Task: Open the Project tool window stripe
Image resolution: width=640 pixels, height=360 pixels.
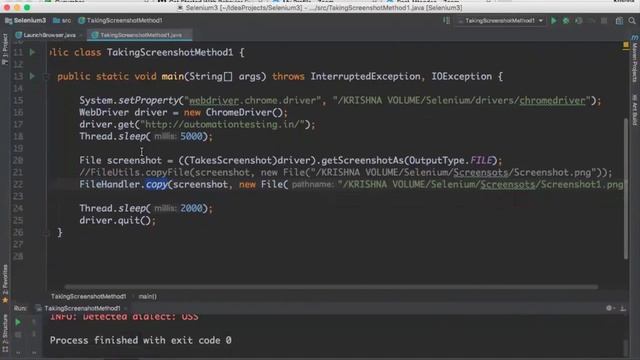Action: coord(5,49)
